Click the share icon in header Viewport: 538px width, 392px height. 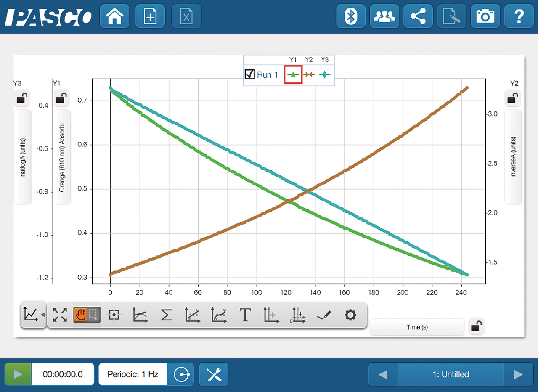[x=418, y=16]
